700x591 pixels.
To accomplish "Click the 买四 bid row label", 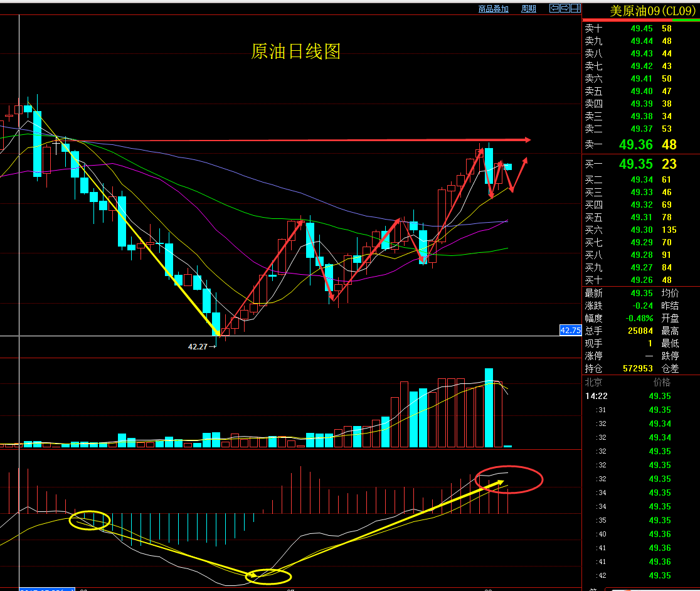I will coord(594,205).
